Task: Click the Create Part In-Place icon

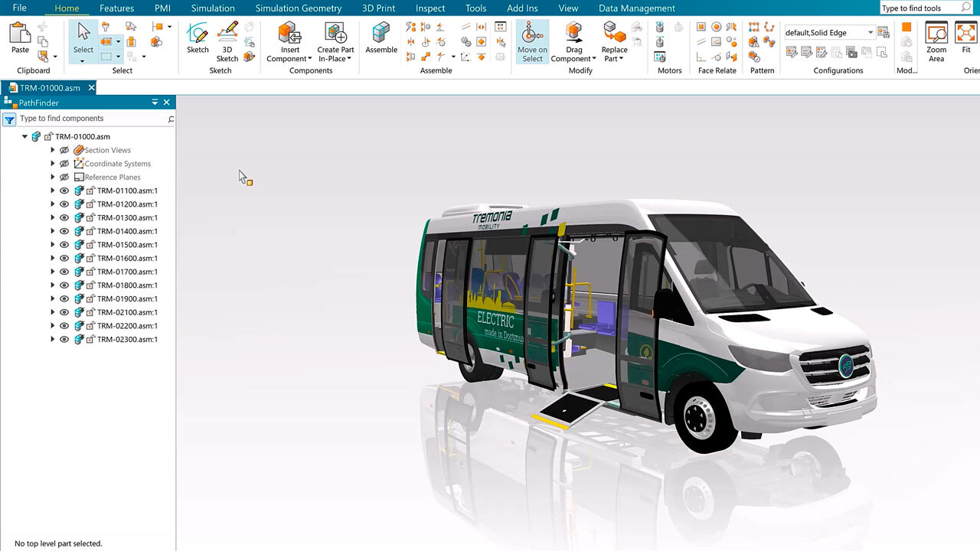Action: pyautogui.click(x=335, y=34)
